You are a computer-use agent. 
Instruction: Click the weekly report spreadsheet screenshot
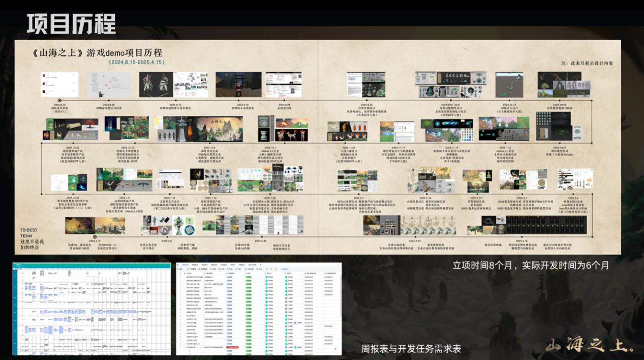pos(91,309)
